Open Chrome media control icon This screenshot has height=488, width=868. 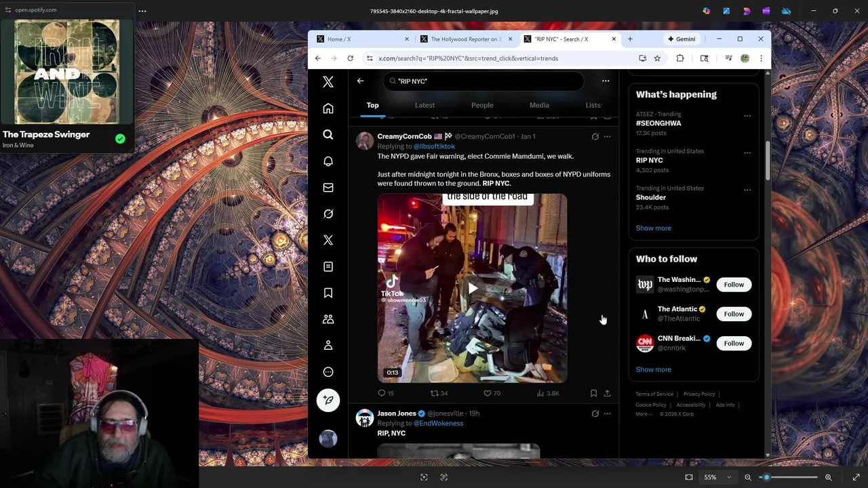tap(728, 58)
